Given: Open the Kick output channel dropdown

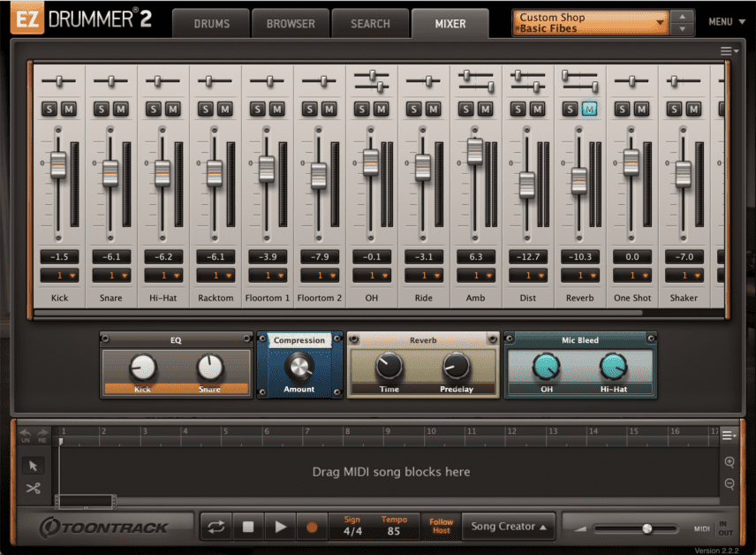Looking at the screenshot, I should 60,276.
